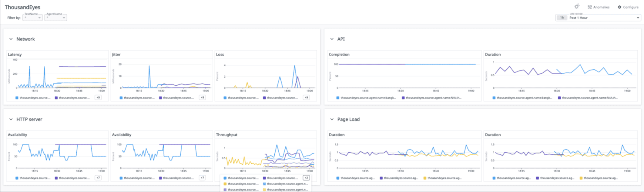
Task: Collapse the Network section chevron
Action: pos(11,39)
